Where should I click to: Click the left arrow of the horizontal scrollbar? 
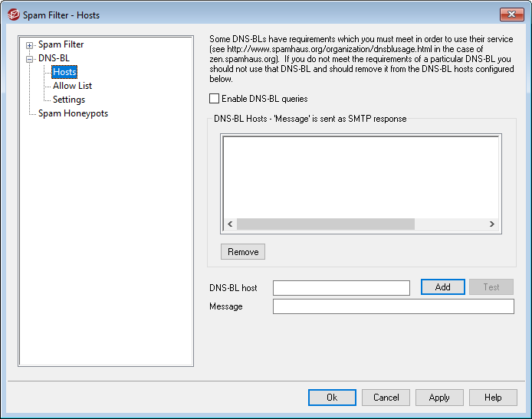(x=229, y=224)
